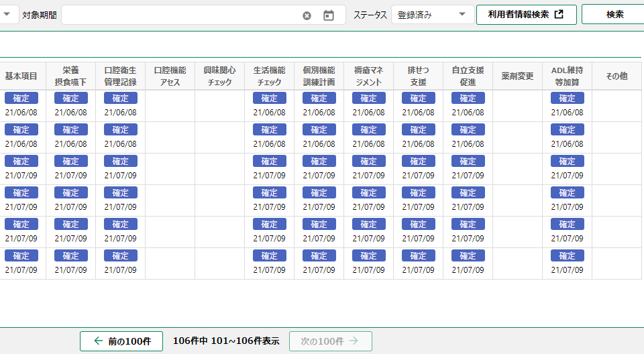Click second row 確定 under 褥瘡マネジメント

point(368,129)
